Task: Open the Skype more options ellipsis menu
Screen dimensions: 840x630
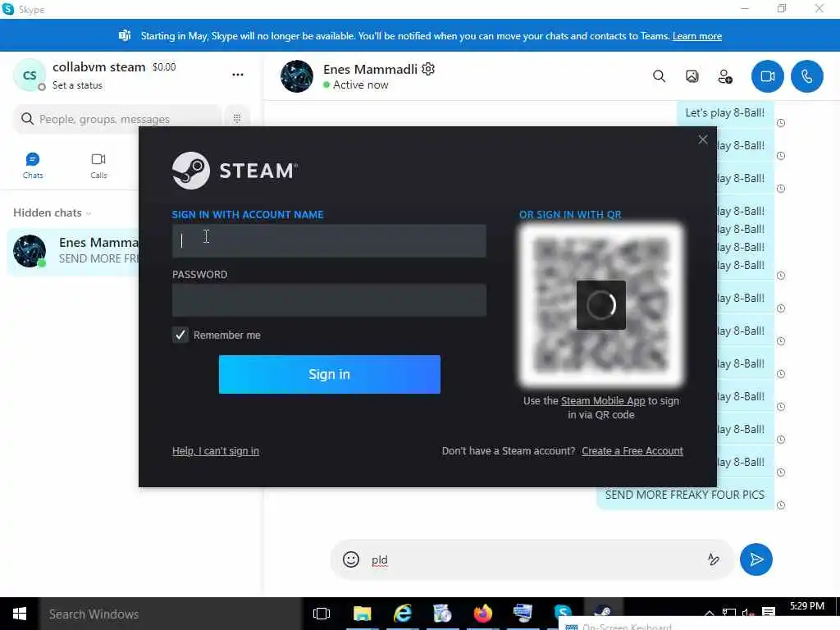Action: coord(238,75)
